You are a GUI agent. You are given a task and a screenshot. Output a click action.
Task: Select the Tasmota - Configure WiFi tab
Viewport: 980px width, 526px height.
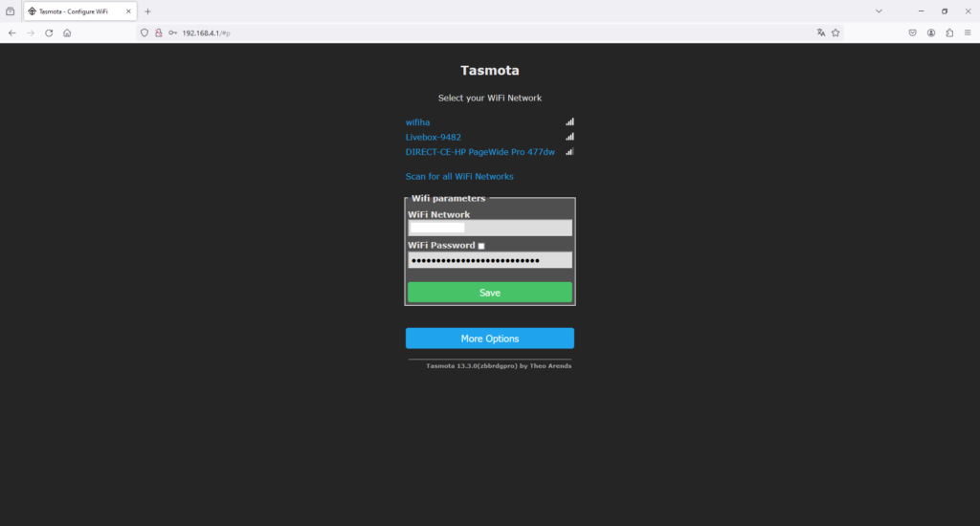click(x=80, y=11)
